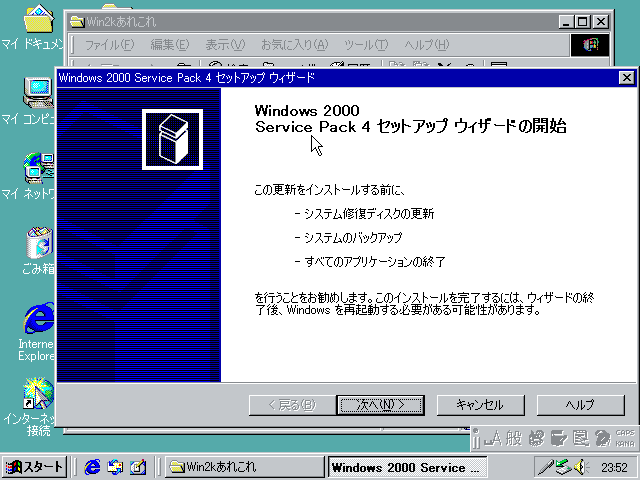The image size is (640, 480).
Task: Click the setup wizard package box graphic
Action: [172, 139]
